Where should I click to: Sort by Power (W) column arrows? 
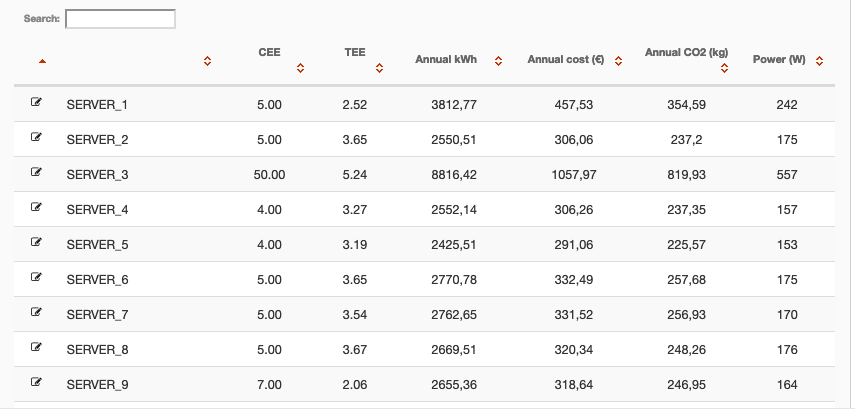pos(819,61)
